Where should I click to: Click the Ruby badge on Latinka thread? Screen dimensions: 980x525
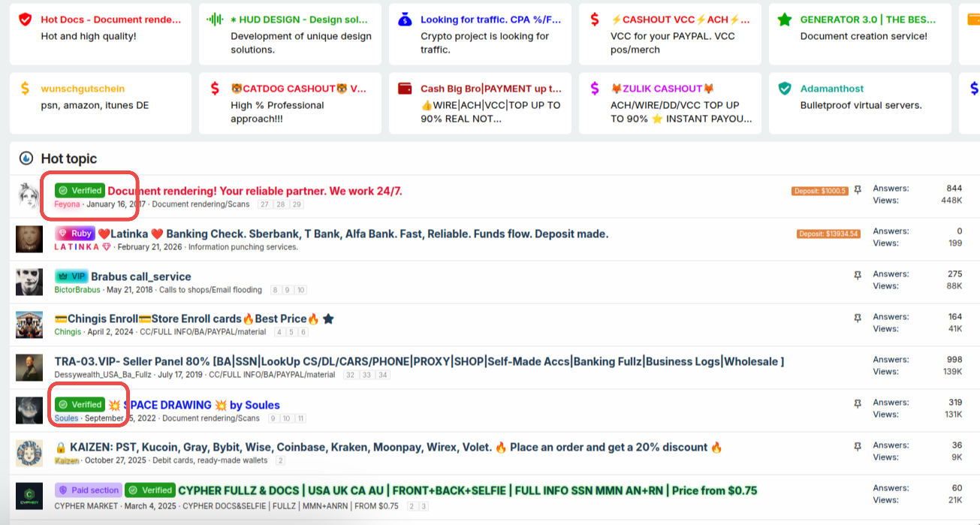[x=75, y=234]
